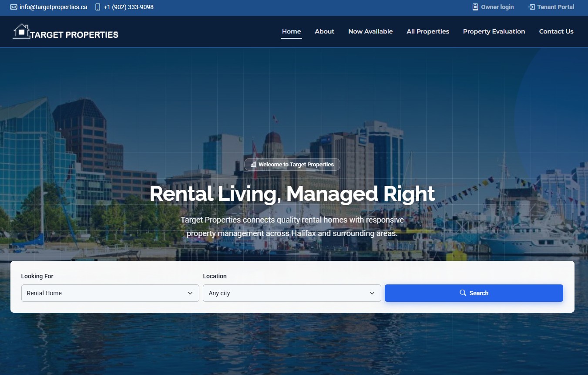Click the magnifying glass search icon
Viewport: 588px width, 375px height.
[x=463, y=293]
